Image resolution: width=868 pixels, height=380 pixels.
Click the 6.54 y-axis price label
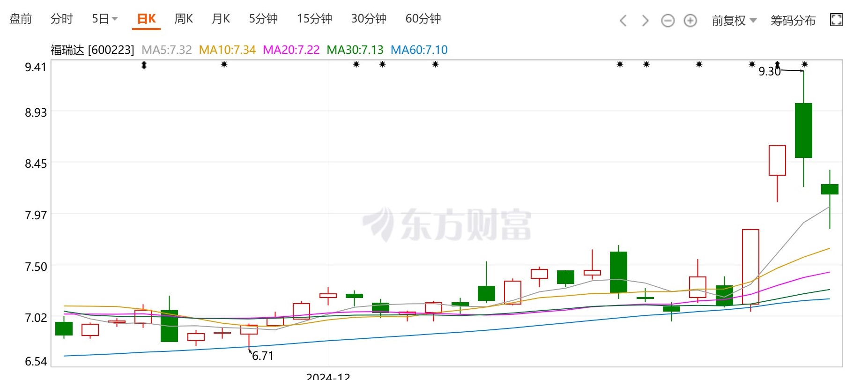pos(36,361)
